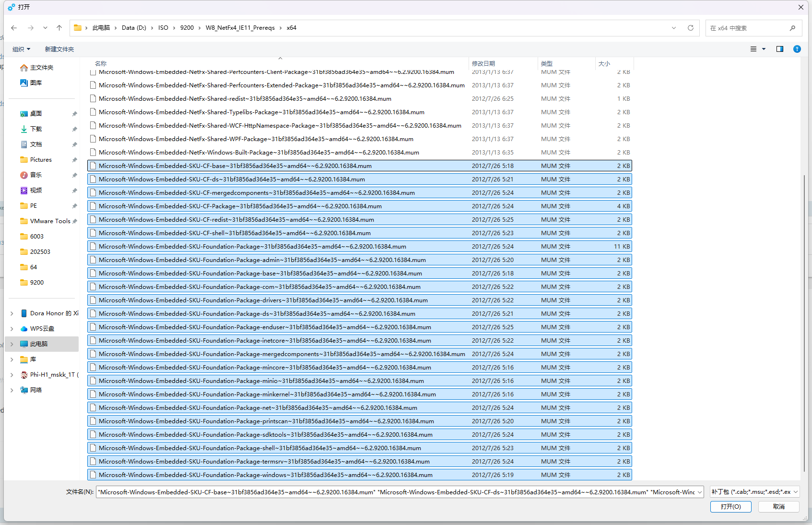Image resolution: width=812 pixels, height=525 pixels.
Task: Open the view options dropdown arrow
Action: [764, 49]
